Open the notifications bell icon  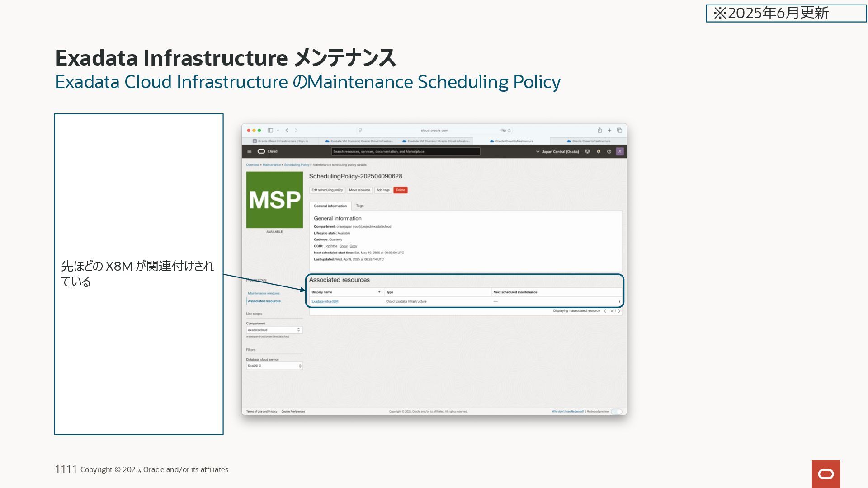598,152
